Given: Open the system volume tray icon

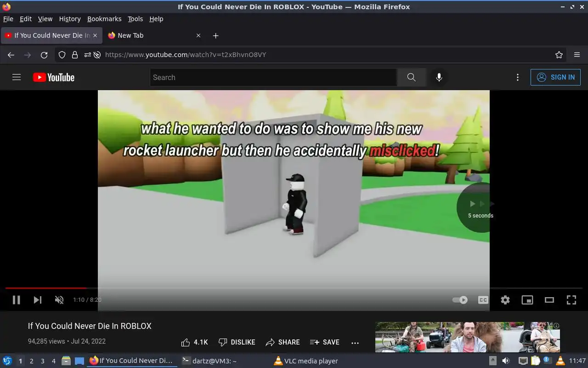Looking at the screenshot, I should (506, 361).
